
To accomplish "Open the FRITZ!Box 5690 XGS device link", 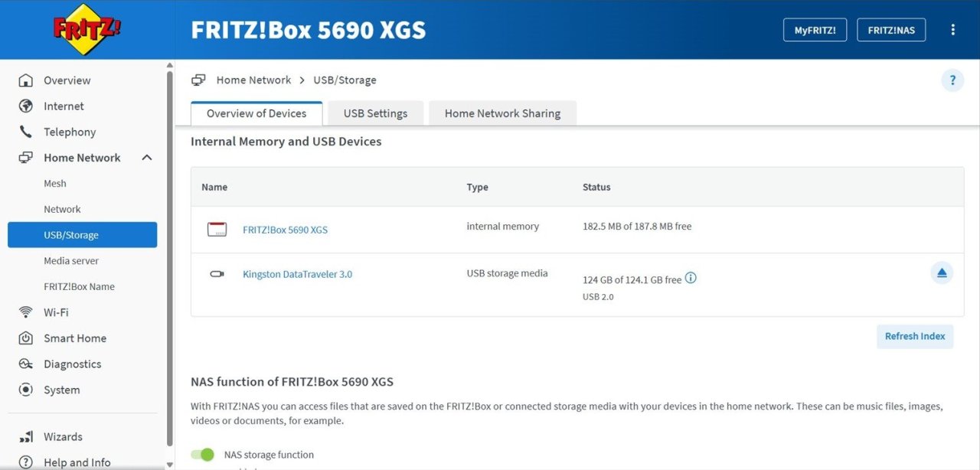I will [x=285, y=230].
